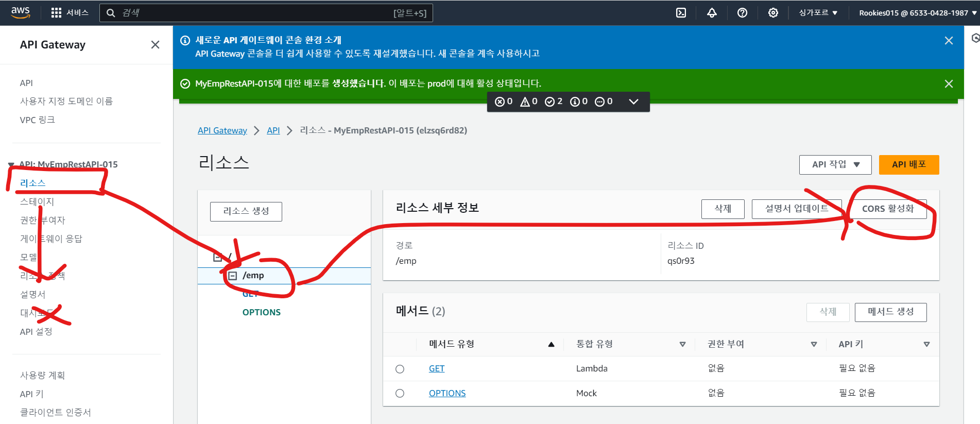Collapse the /emp resource tree node
The width and height of the screenshot is (980, 424).
point(233,276)
